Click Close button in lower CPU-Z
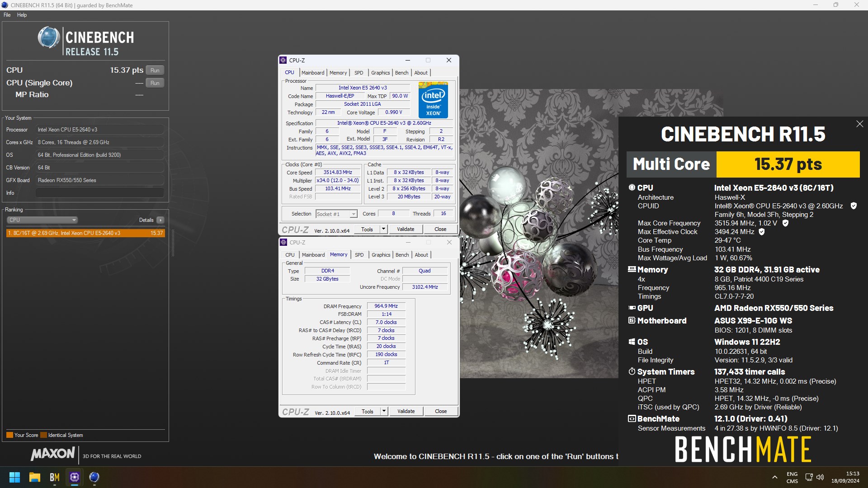The height and width of the screenshot is (488, 868). pyautogui.click(x=441, y=411)
